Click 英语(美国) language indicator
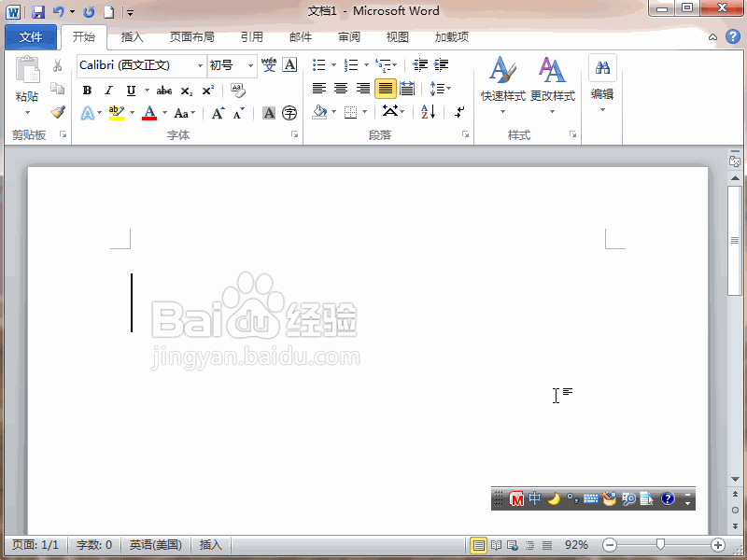The height and width of the screenshot is (560, 747). point(156,545)
